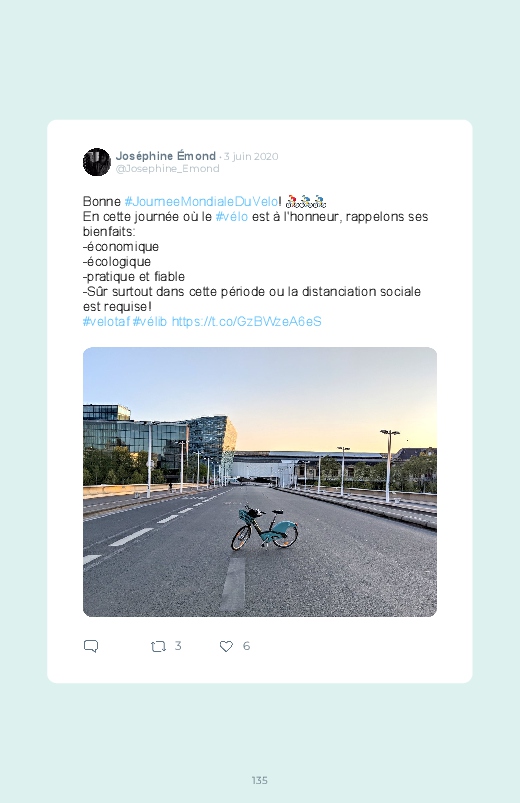Viewport: 520px width, 803px height.
Task: Click the glass building in the photo
Action: tap(154, 440)
